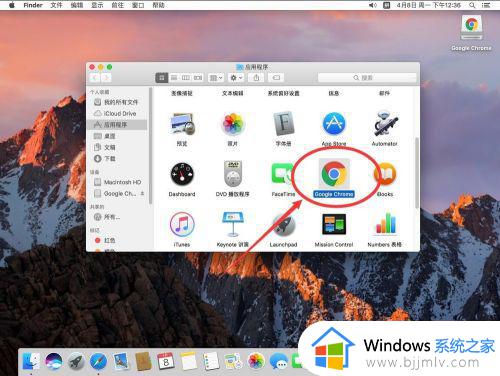Open Safari from the Dock
The width and height of the screenshot is (500, 376).
99,362
